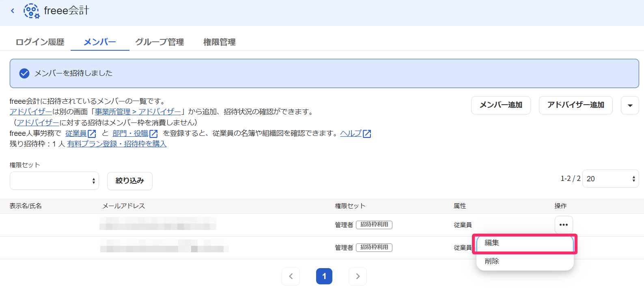Click the メンバーを招待しました notification message
This screenshot has height=288, width=644.
tap(73, 73)
